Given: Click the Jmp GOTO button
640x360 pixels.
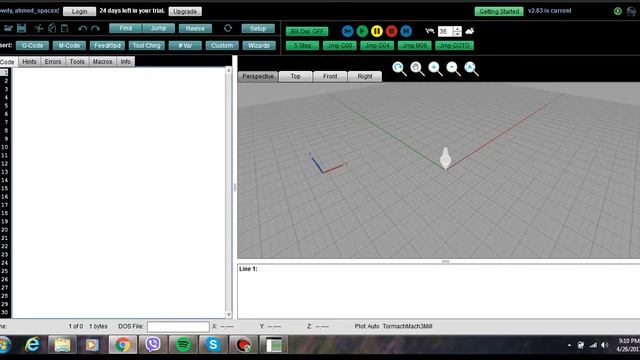Looking at the screenshot, I should pyautogui.click(x=454, y=45).
